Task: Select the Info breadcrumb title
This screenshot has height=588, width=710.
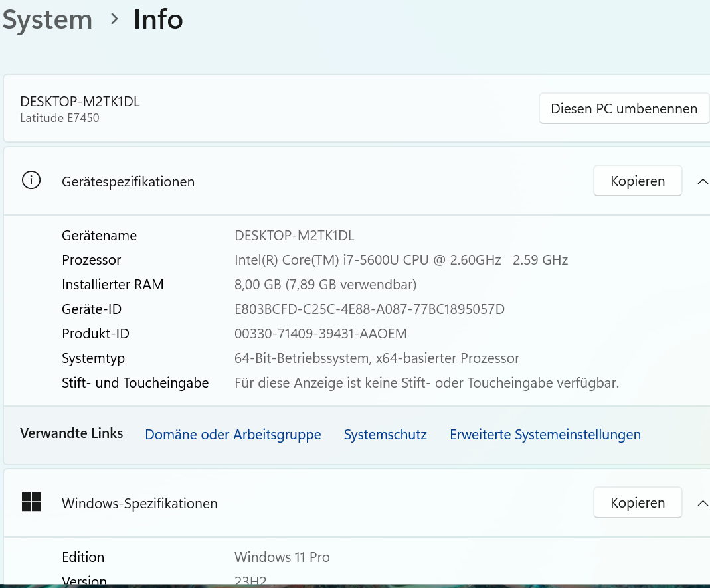Action: tap(158, 20)
